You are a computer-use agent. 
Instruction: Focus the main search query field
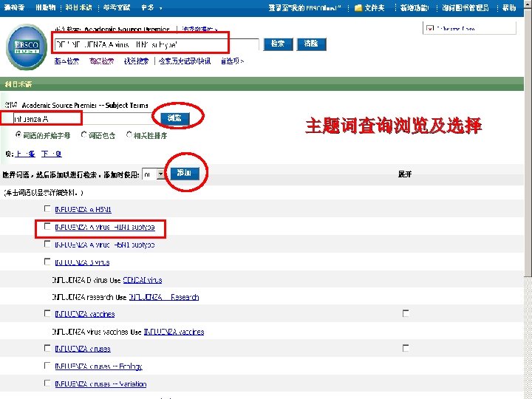point(157,44)
